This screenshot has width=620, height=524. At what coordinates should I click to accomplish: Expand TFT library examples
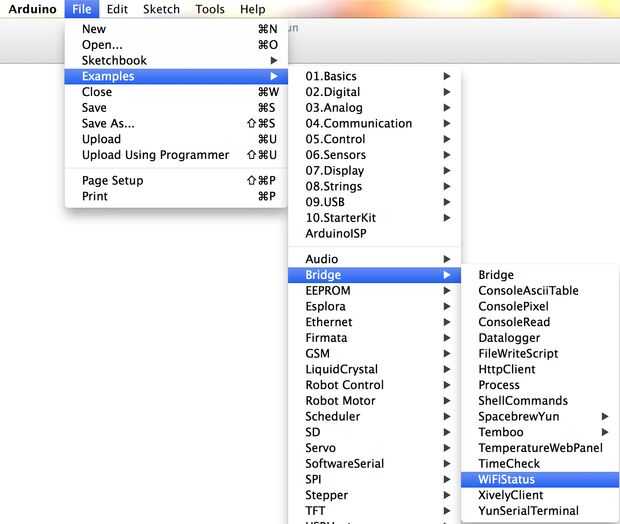coord(374,511)
